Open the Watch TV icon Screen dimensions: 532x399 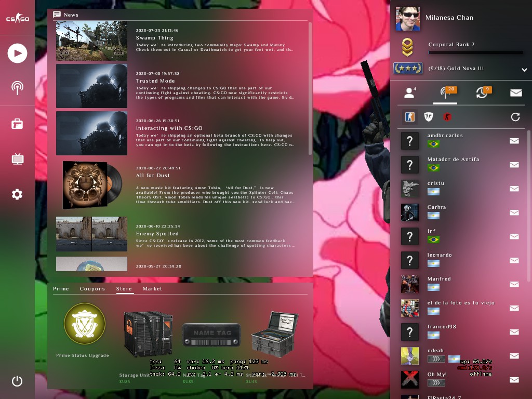tap(17, 159)
